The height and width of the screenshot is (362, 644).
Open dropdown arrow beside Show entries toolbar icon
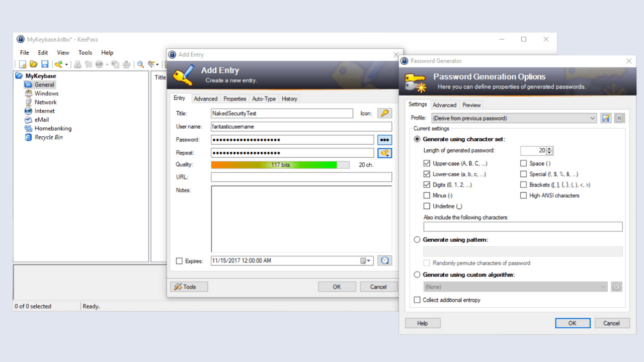click(x=157, y=65)
